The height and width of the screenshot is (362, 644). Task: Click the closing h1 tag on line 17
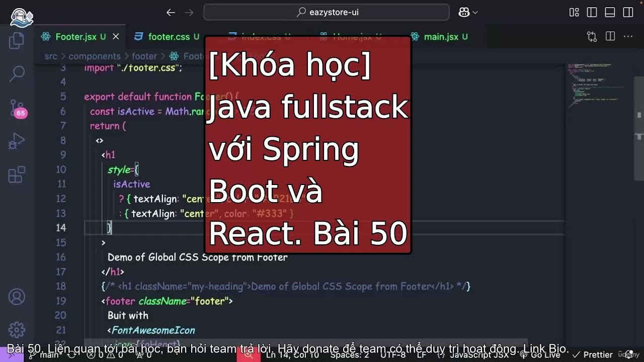pyautogui.click(x=113, y=271)
